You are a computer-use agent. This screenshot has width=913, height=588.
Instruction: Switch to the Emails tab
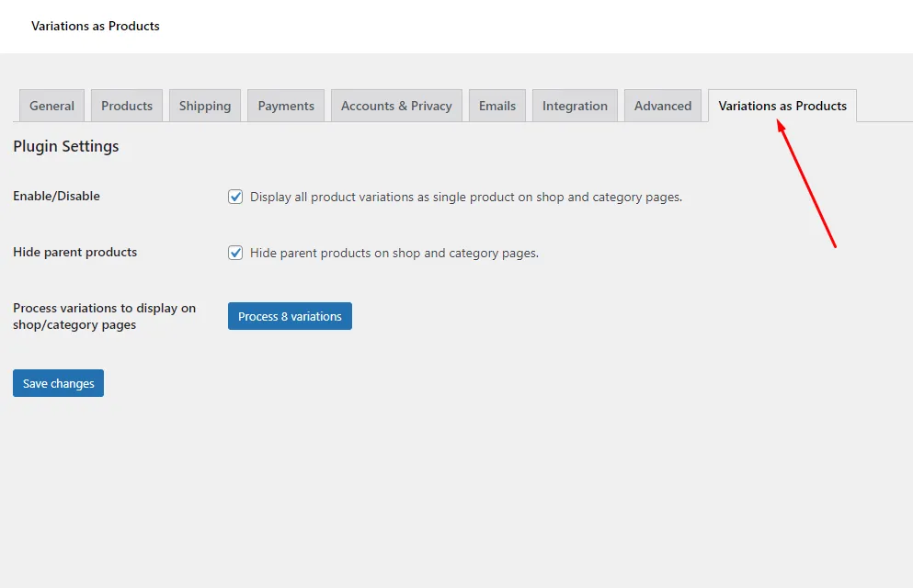tap(497, 106)
